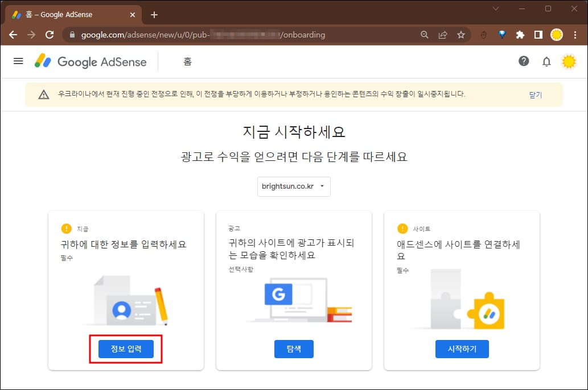This screenshot has height=390, width=588.
Task: Click the Google AdSense logo
Action: (91, 61)
